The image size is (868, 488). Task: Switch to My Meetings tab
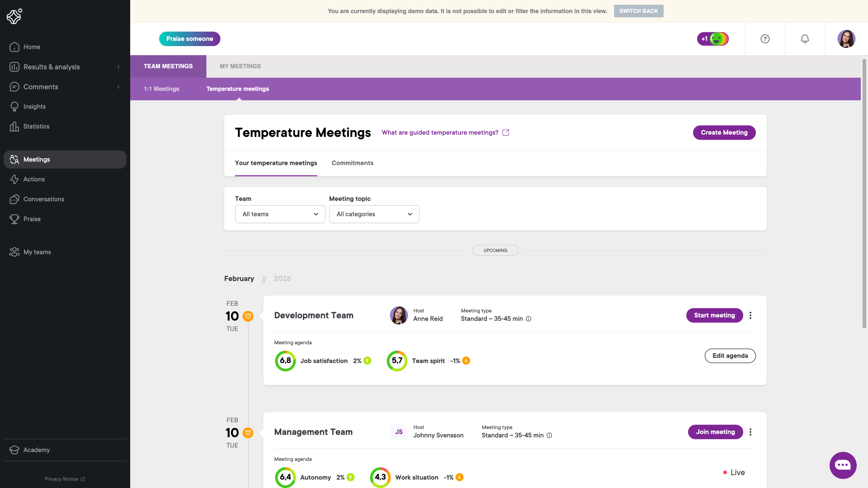[x=240, y=66]
